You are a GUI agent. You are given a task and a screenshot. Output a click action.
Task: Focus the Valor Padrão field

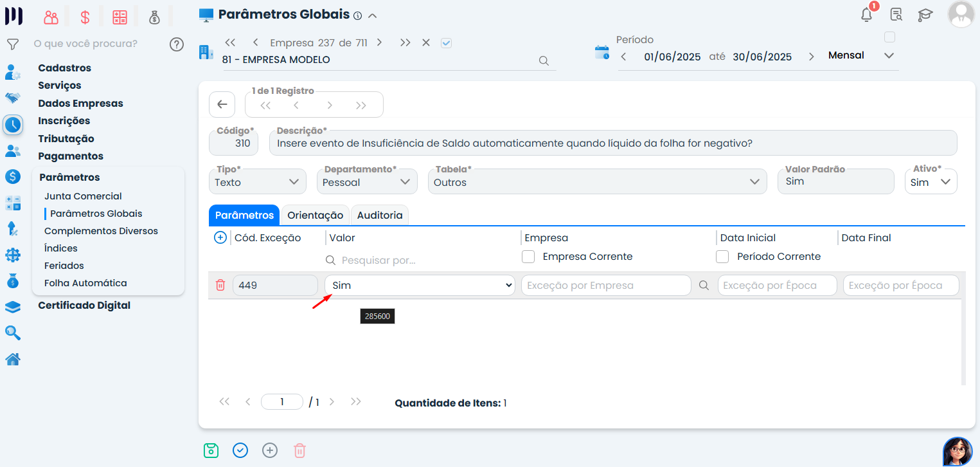tap(836, 181)
